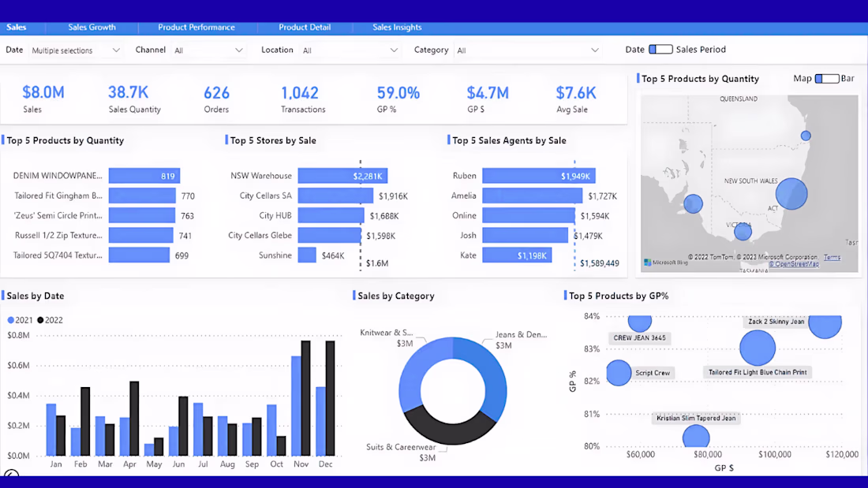The width and height of the screenshot is (868, 488).
Task: Select the Queensland coast map bubble
Action: pyautogui.click(x=806, y=136)
